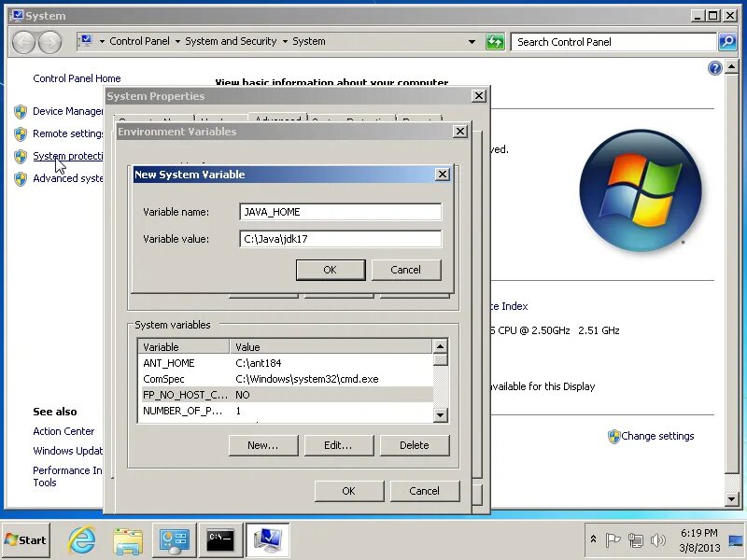The height and width of the screenshot is (560, 747).
Task: Open Internet Explorer from the taskbar
Action: [81, 540]
